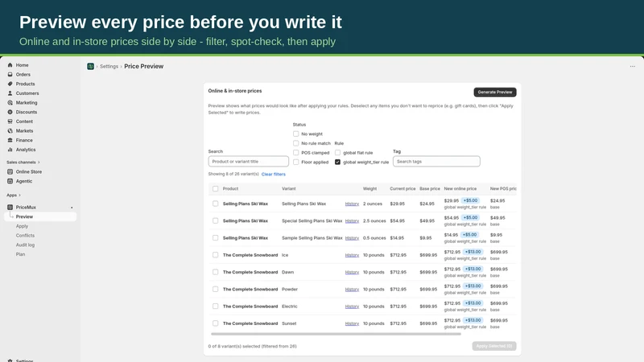Click the Generate Preview button
The width and height of the screenshot is (644, 362).
click(495, 92)
